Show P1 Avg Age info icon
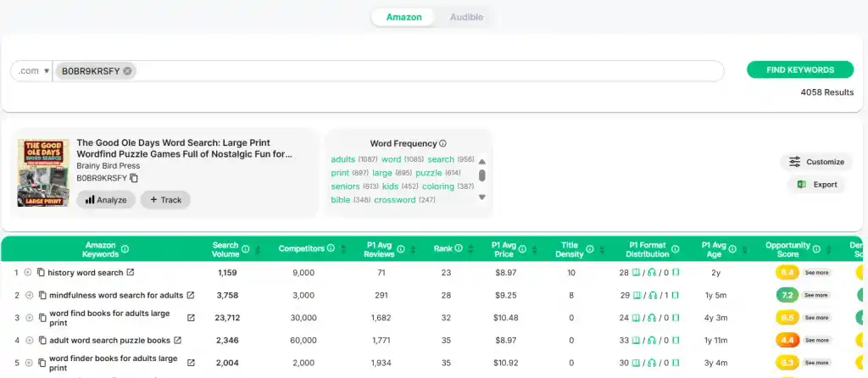 coord(732,249)
